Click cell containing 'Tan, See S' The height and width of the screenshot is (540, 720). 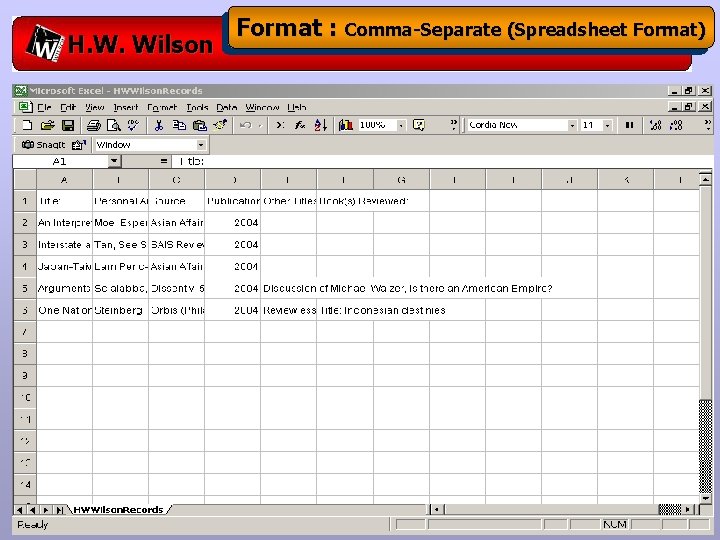pyautogui.click(x=120, y=245)
